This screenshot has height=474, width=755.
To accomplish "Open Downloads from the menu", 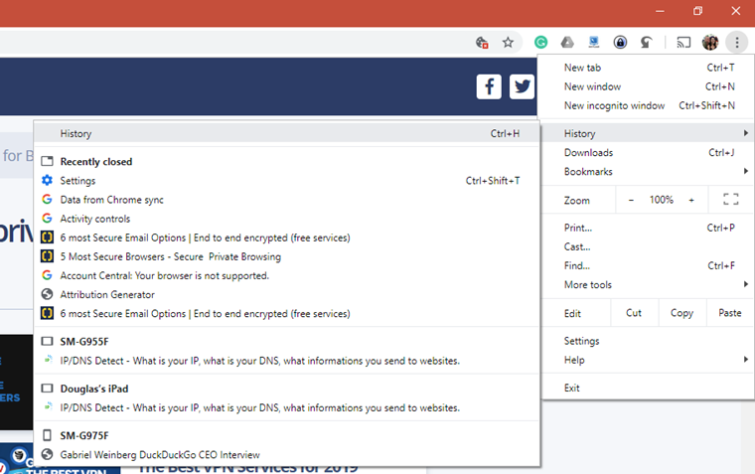I will point(648,152).
